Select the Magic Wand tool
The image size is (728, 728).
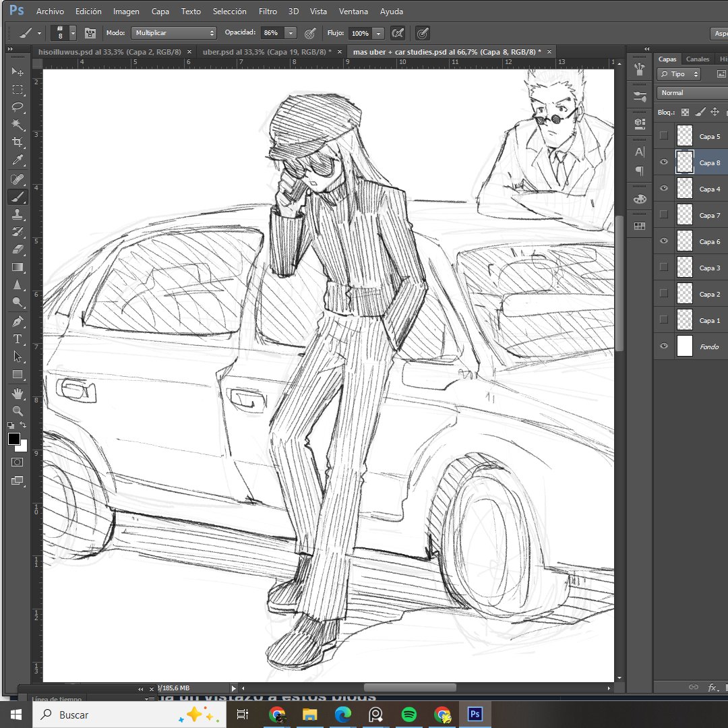pyautogui.click(x=17, y=125)
